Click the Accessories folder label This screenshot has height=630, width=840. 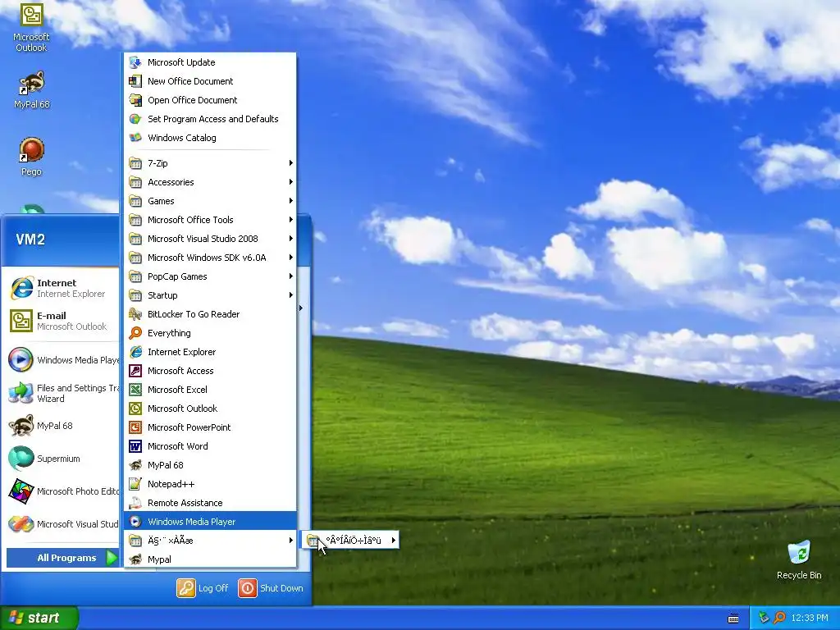[x=171, y=182]
